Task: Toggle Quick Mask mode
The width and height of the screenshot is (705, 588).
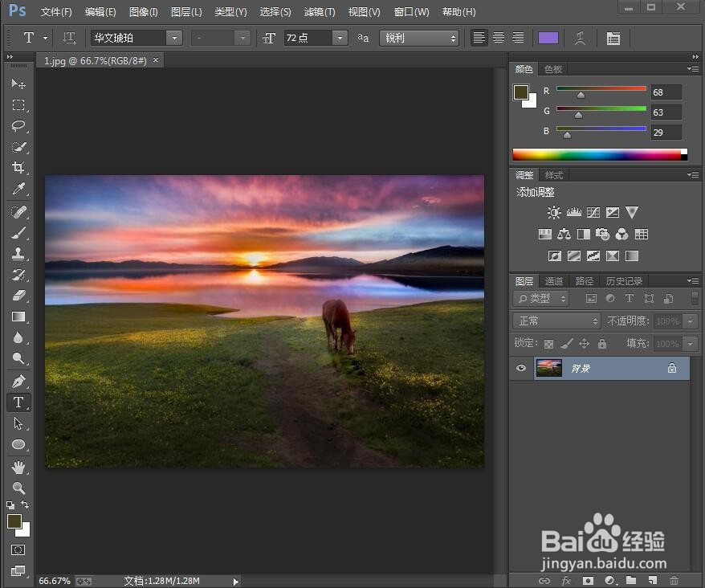Action: click(x=18, y=549)
